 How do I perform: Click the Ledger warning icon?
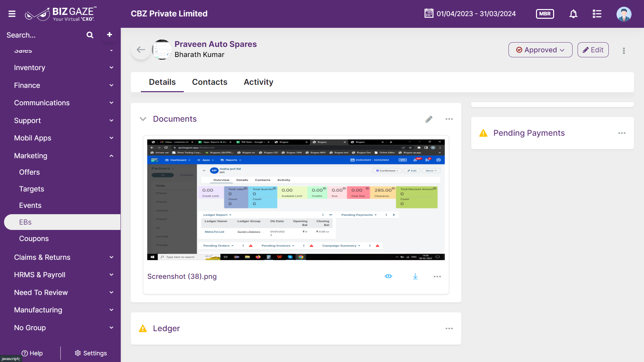pyautogui.click(x=143, y=328)
